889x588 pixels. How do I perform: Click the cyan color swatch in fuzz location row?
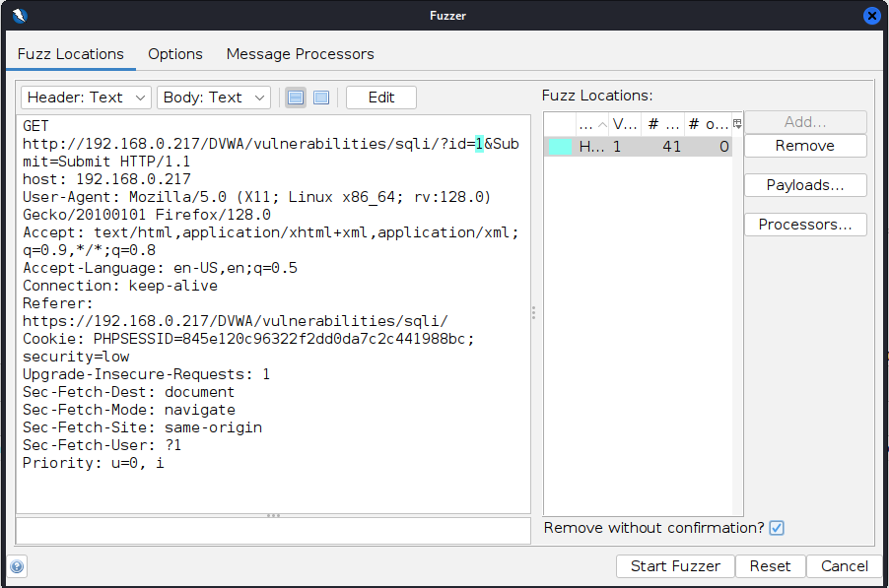(560, 147)
